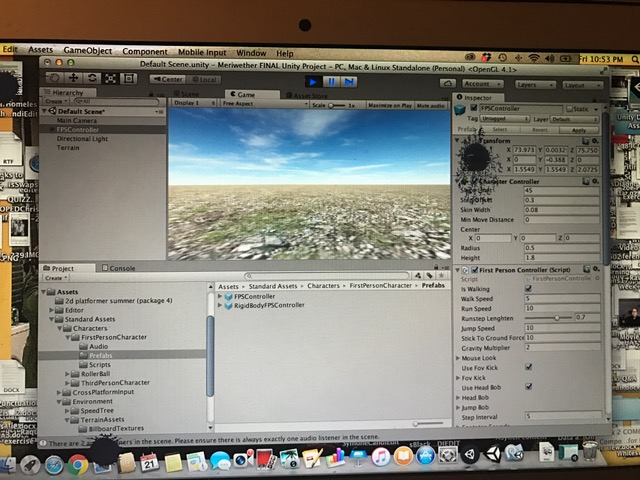Click the Apply prefab button
This screenshot has width=640, height=480.
(578, 130)
